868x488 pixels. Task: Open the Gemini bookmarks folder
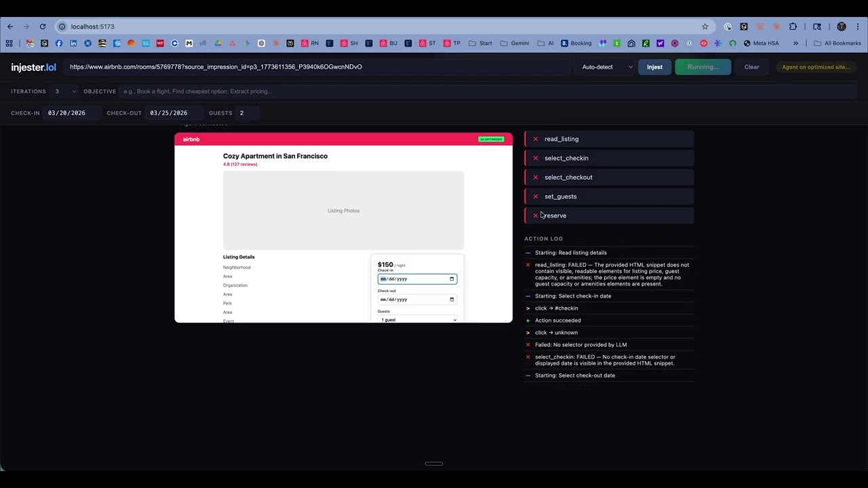pos(515,43)
